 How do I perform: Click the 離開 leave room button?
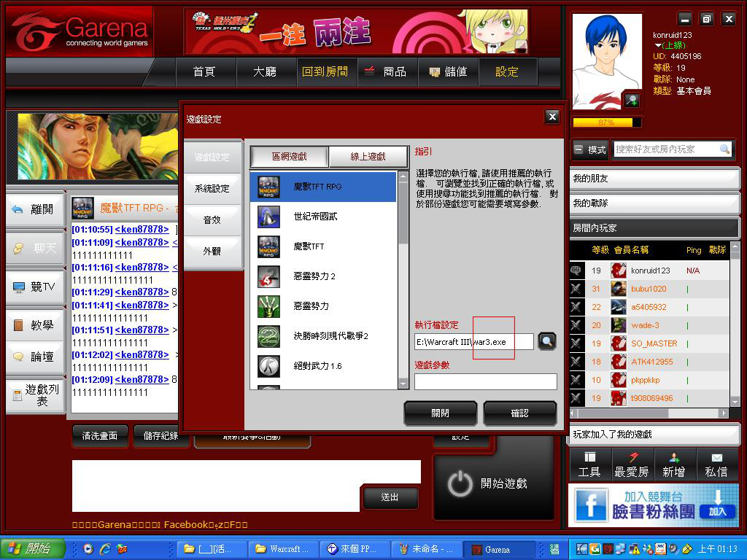(35, 209)
